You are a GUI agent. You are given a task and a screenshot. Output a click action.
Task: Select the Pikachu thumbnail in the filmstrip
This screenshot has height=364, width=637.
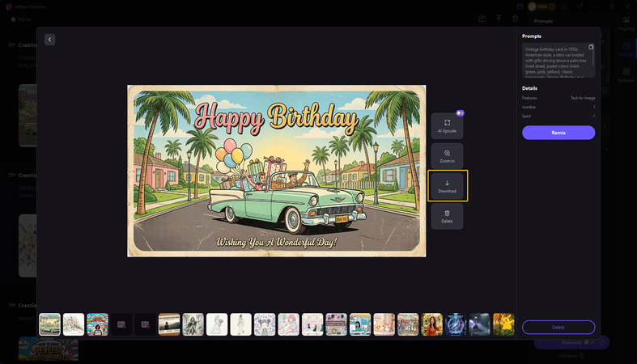click(x=503, y=324)
